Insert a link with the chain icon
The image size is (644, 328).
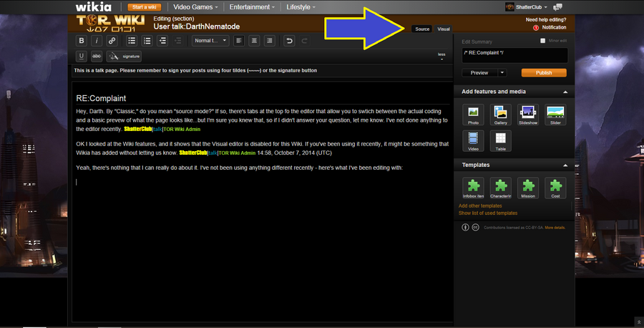point(112,41)
